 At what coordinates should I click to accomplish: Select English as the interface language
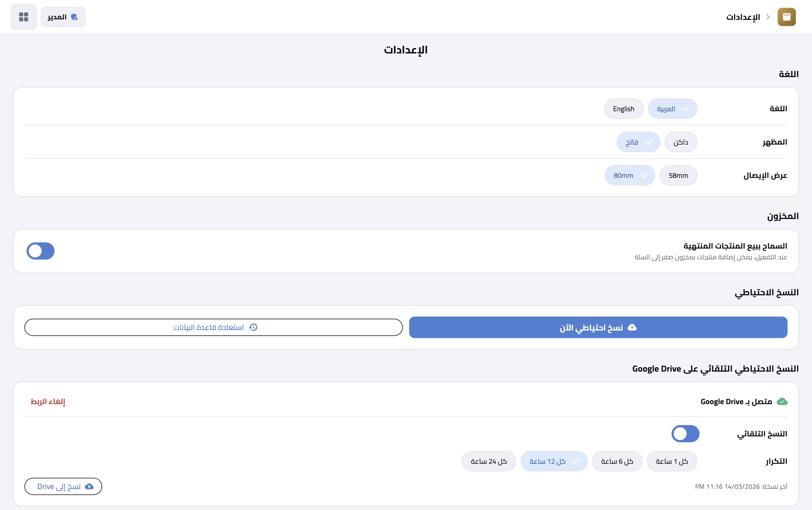tap(623, 108)
